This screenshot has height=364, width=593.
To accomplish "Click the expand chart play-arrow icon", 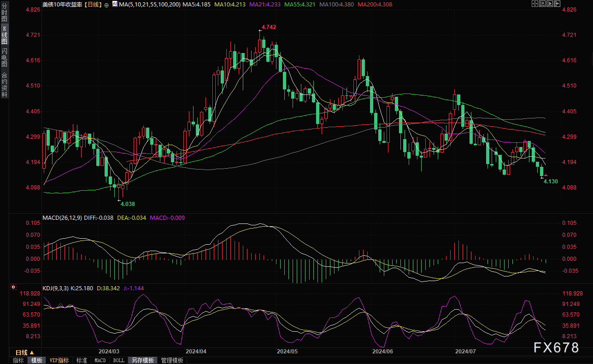I will pyautogui.click(x=550, y=4).
